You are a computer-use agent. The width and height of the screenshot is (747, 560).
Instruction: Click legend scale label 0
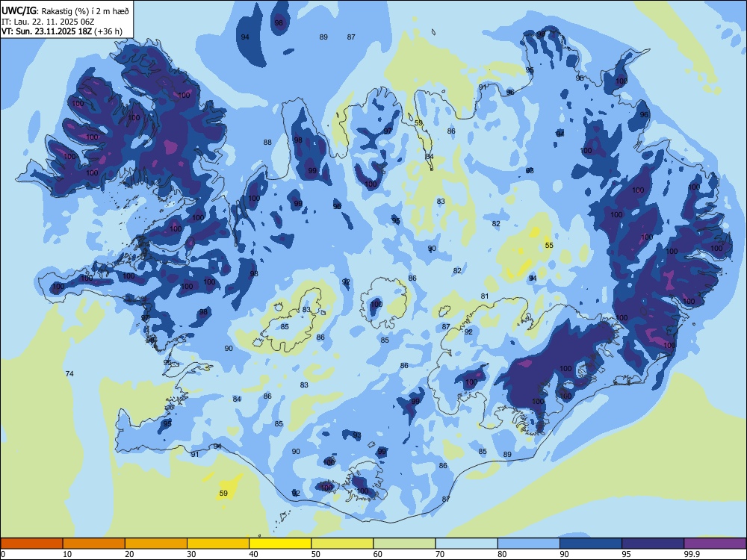[x=3, y=554]
